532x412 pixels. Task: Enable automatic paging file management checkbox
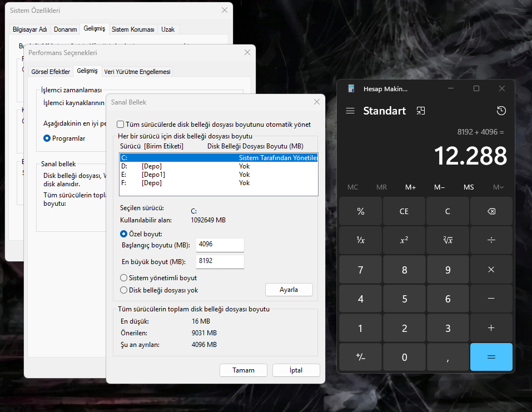[x=120, y=124]
